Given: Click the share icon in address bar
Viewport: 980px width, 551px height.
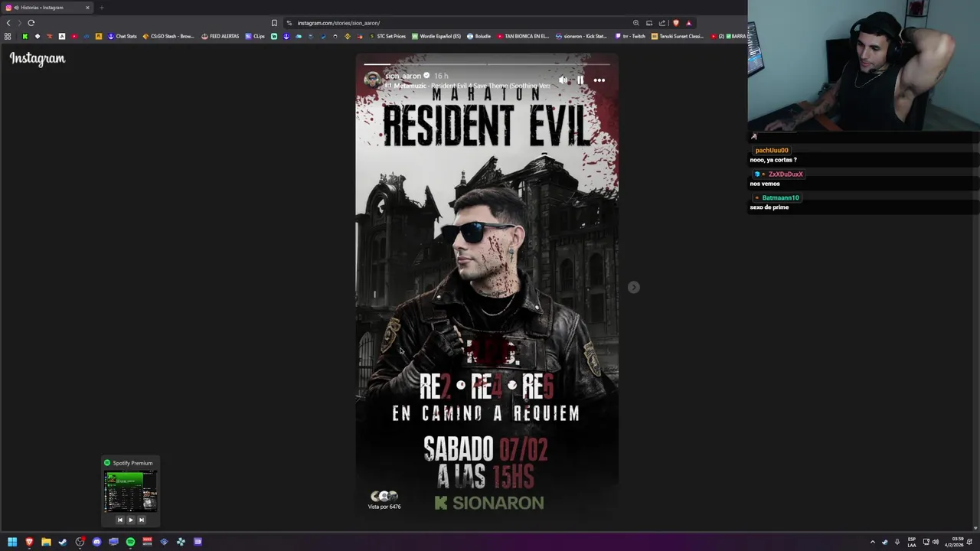Looking at the screenshot, I should click(x=662, y=23).
